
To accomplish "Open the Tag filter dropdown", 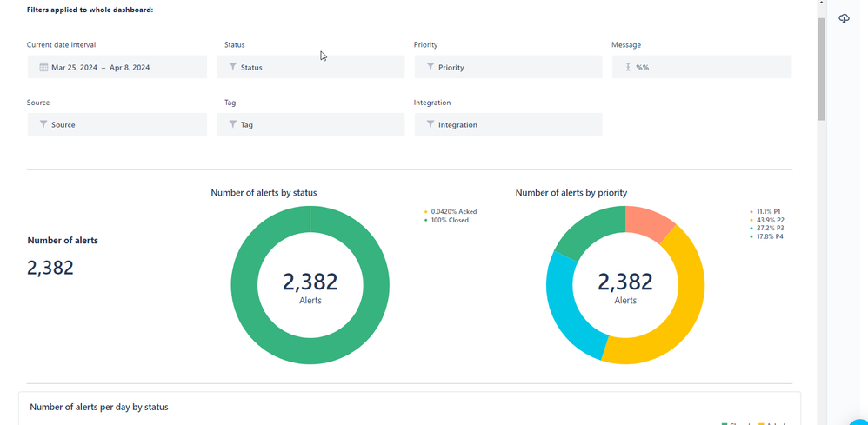I will 310,125.
